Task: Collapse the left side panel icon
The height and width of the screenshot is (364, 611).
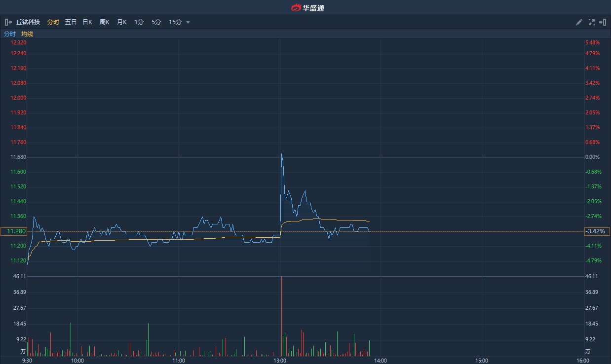Action: click(x=8, y=22)
